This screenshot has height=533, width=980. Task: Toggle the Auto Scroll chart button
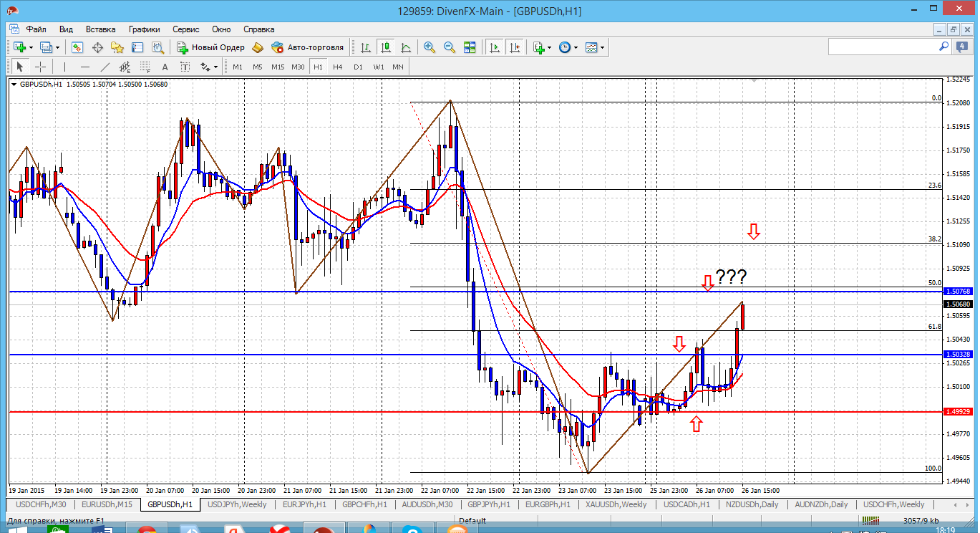[x=494, y=47]
